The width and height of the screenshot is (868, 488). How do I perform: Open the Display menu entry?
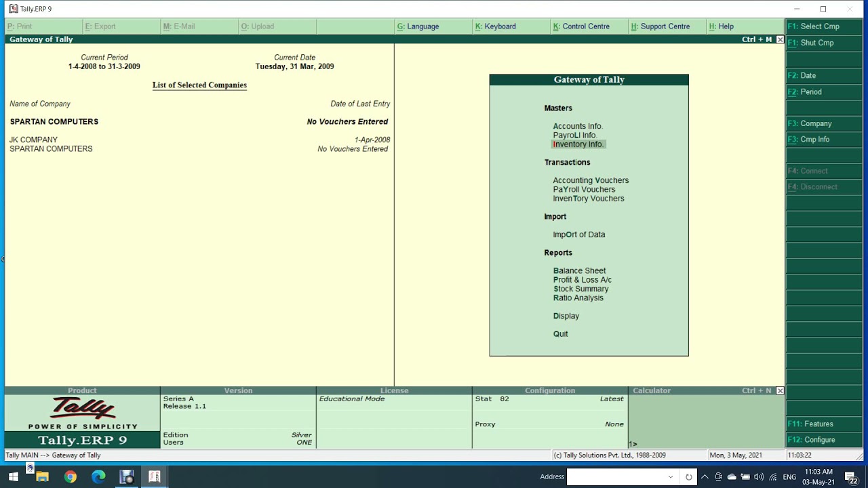tap(566, 316)
